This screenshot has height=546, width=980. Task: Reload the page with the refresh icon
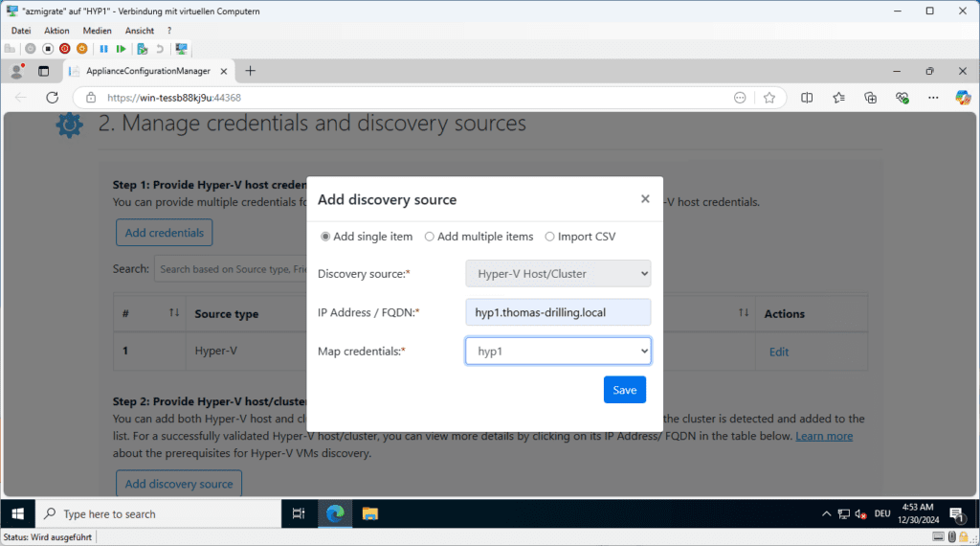pyautogui.click(x=53, y=98)
